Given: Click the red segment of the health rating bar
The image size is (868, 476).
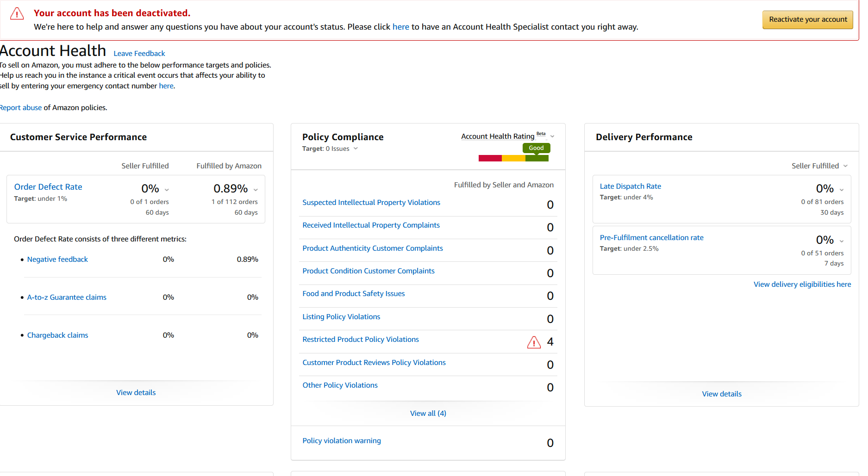Looking at the screenshot, I should pos(490,159).
